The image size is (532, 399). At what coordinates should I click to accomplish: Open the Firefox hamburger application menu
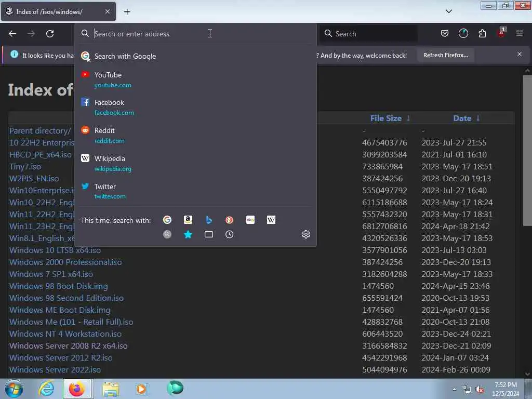(x=520, y=33)
